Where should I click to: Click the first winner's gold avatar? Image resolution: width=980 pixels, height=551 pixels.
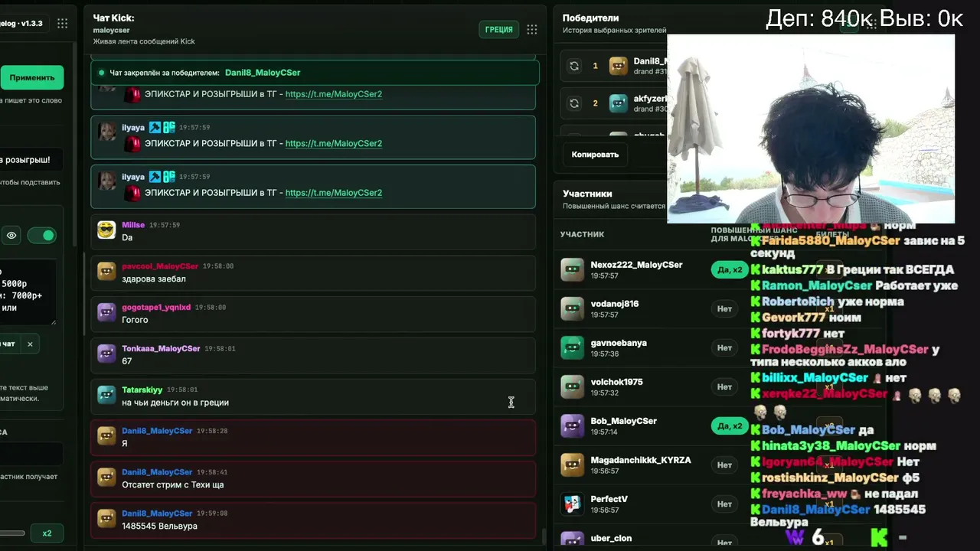point(619,66)
